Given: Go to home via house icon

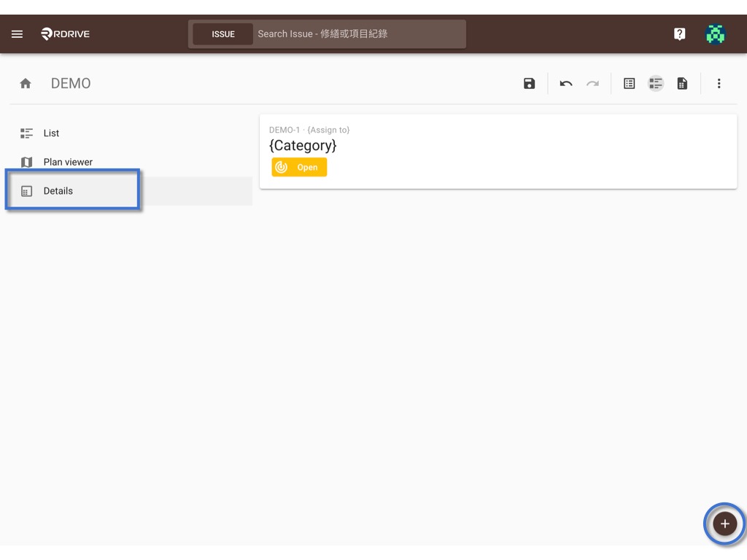Looking at the screenshot, I should pyautogui.click(x=26, y=84).
